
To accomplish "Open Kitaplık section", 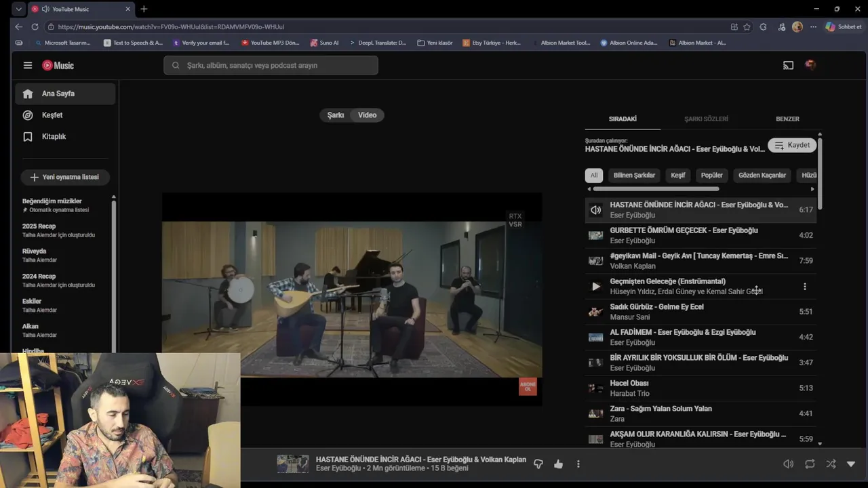I will [65, 136].
